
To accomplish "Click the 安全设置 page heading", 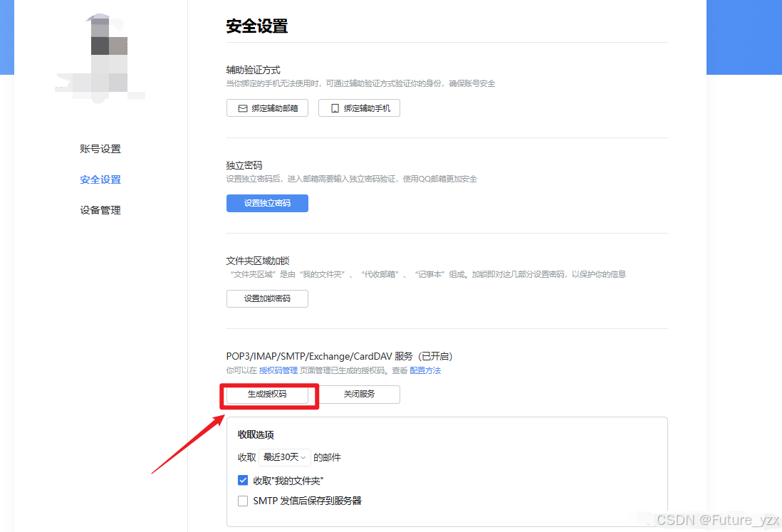I will pos(257,26).
